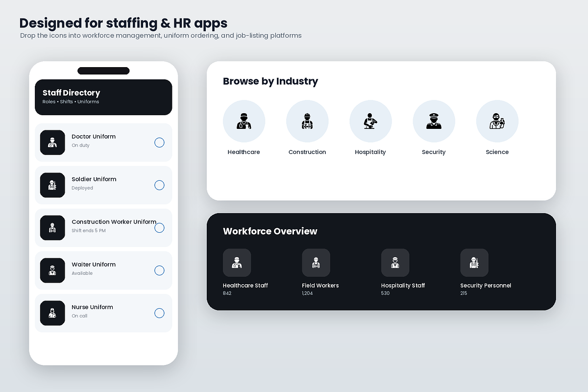Viewport: 588px width, 392px height.
Task: Open the Security industry icon
Action: click(x=434, y=122)
